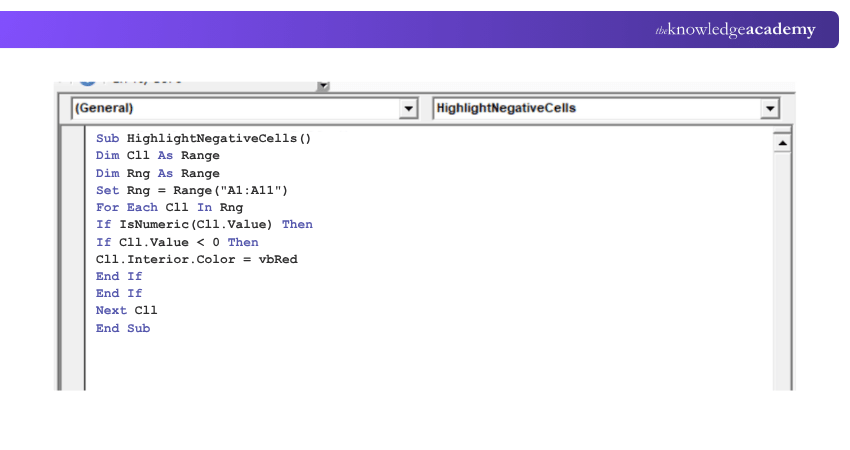Click the HighlightNegativeCells combo box field
Screen dimensions: 850x450
point(606,108)
